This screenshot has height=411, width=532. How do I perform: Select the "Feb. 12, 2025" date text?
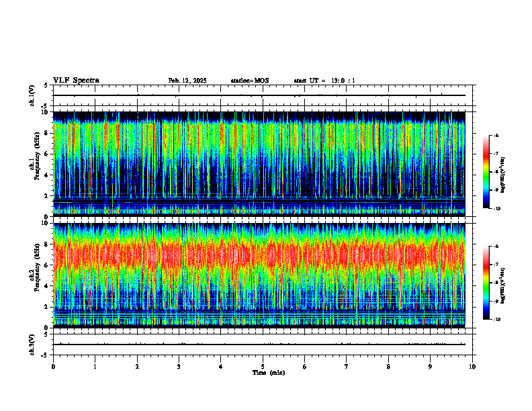pyautogui.click(x=187, y=81)
